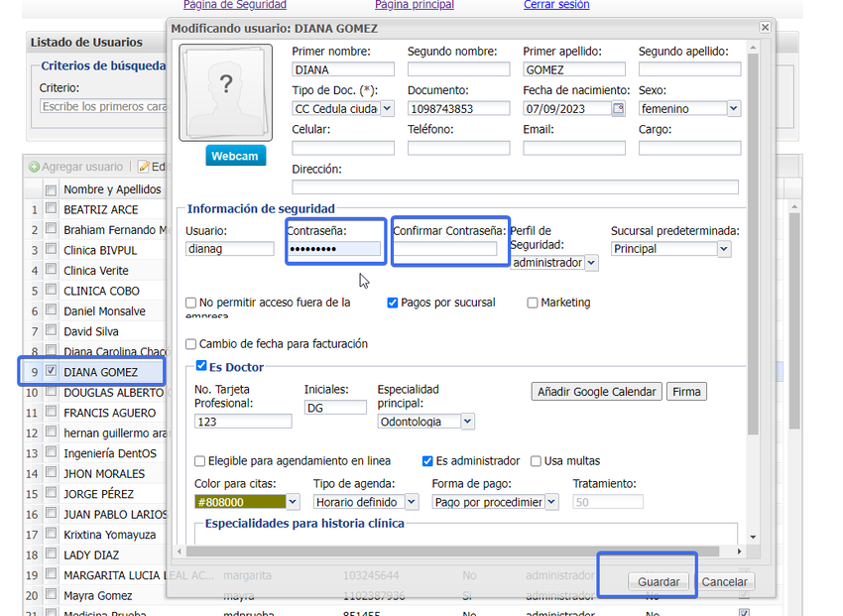Close the Modificando usuario dialog
This screenshot has width=843, height=616.
[765, 27]
